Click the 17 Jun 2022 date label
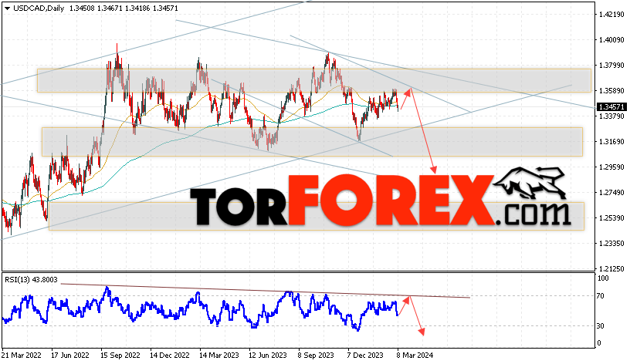 (70, 356)
